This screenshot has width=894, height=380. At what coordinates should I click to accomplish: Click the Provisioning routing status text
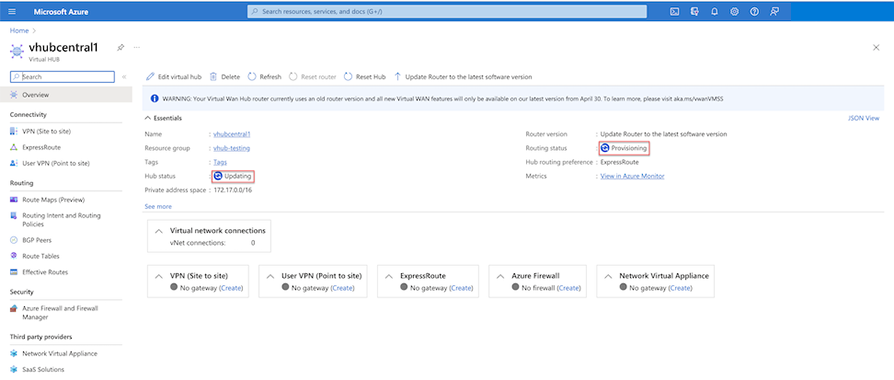tap(629, 148)
